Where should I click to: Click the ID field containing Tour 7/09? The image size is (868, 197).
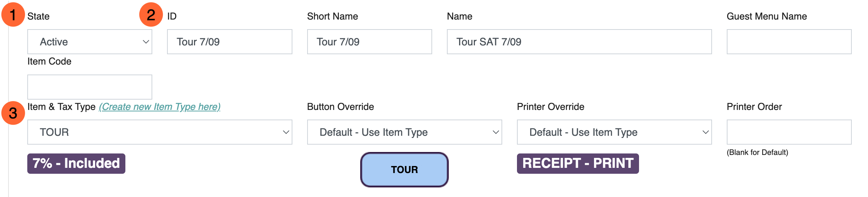pyautogui.click(x=230, y=42)
